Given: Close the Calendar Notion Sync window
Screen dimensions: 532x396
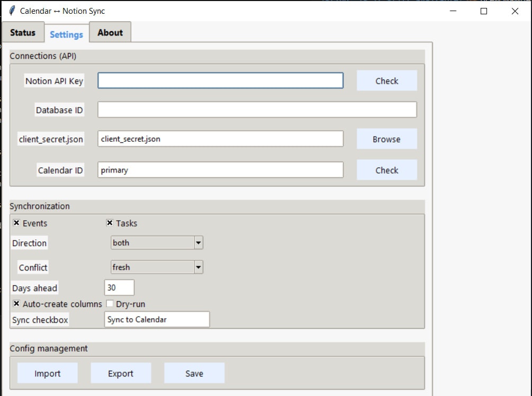Looking at the screenshot, I should pos(515,11).
